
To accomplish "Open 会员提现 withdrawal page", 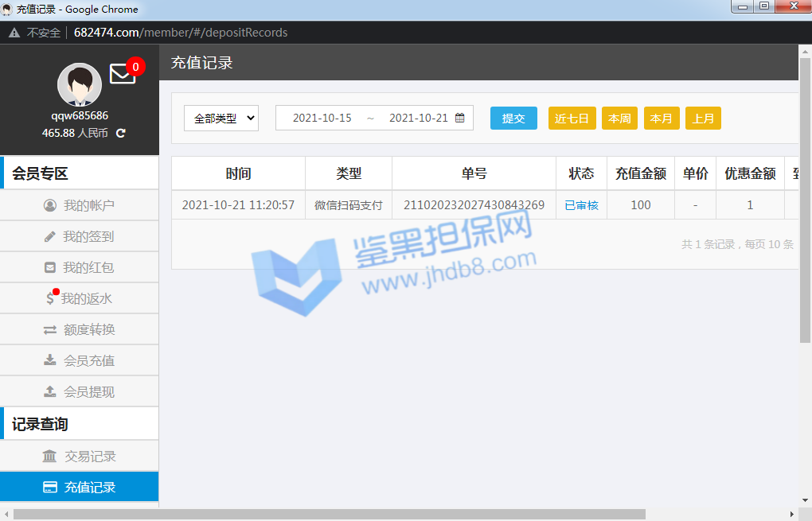I will (80, 391).
